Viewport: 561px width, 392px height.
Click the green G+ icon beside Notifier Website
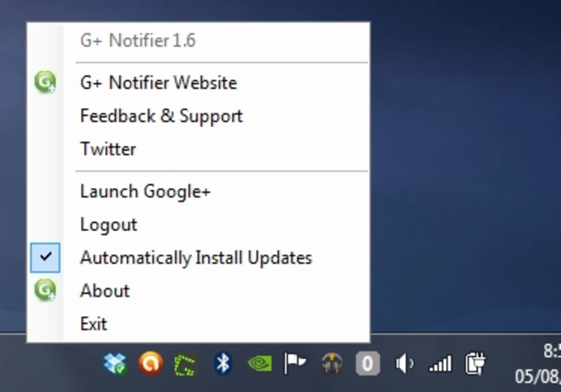tap(45, 82)
